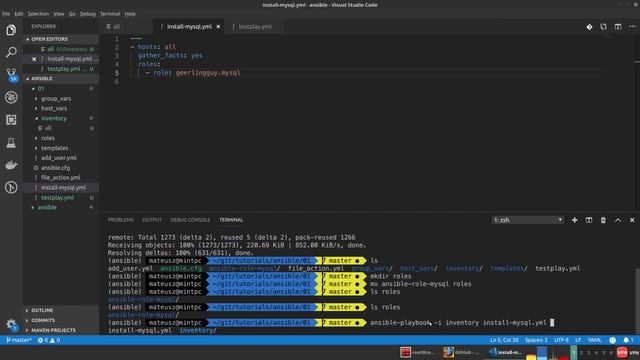Open the Manage settings gear
The height and width of the screenshot is (360, 640).
click(x=11, y=325)
